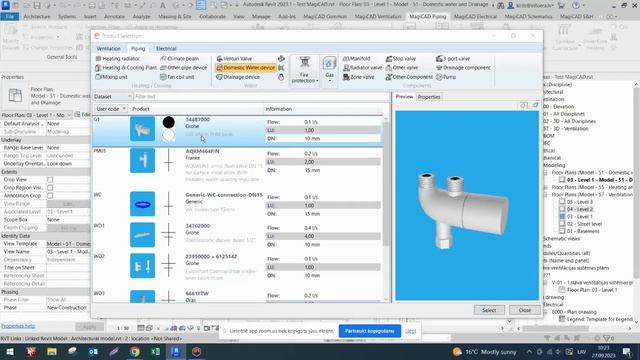640x360 pixels.
Task: Open MagiCAD Ventilation ribbon tab
Action: (378, 17)
